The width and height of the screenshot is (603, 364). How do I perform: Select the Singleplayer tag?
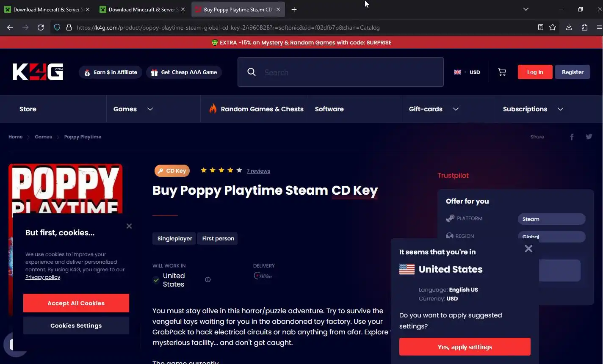[x=174, y=238]
